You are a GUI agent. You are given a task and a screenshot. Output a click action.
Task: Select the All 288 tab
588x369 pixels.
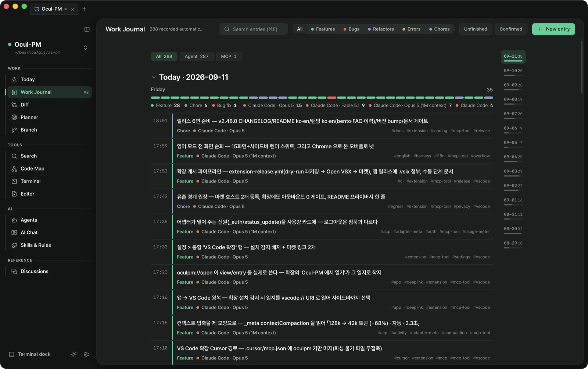164,57
